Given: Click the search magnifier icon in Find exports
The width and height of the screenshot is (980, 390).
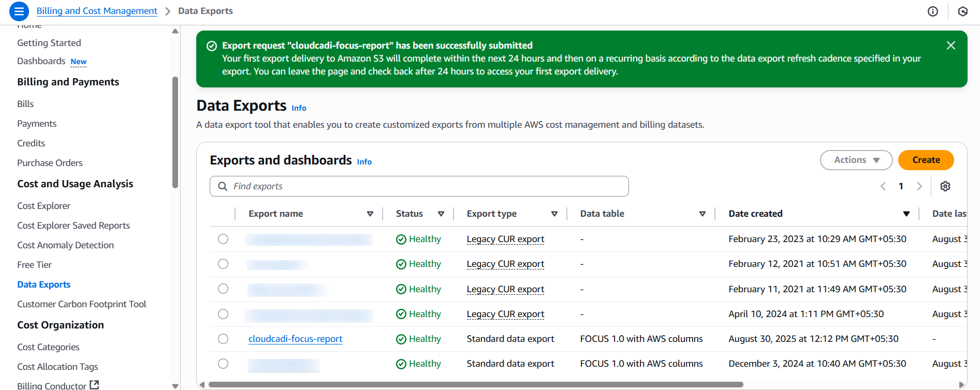Looking at the screenshot, I should [x=223, y=186].
